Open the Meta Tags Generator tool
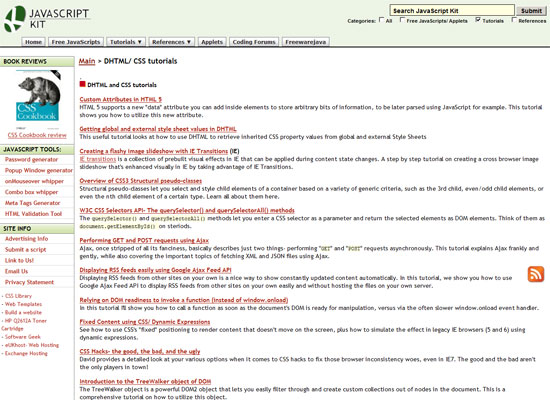Viewport: 550px width, 400px height. (x=33, y=203)
